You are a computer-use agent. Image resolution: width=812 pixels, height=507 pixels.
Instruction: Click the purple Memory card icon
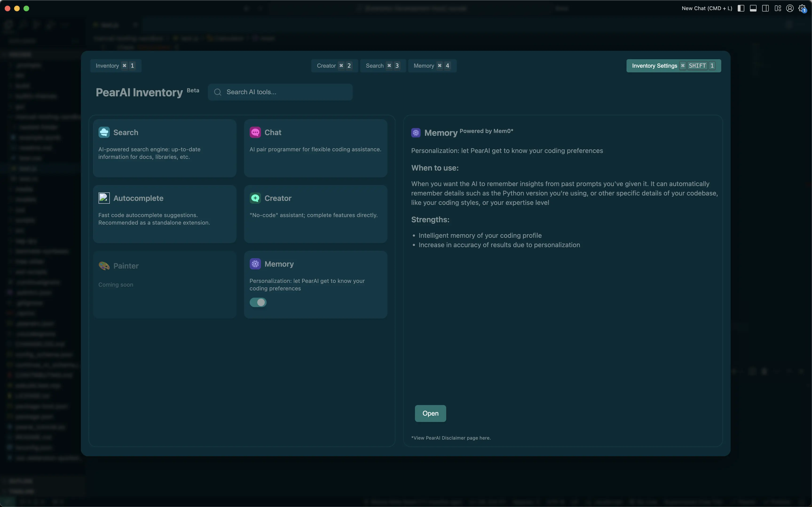pos(255,264)
